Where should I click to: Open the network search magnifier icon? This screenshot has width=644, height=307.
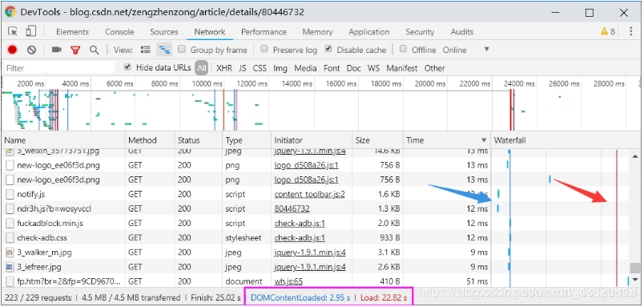(x=94, y=50)
